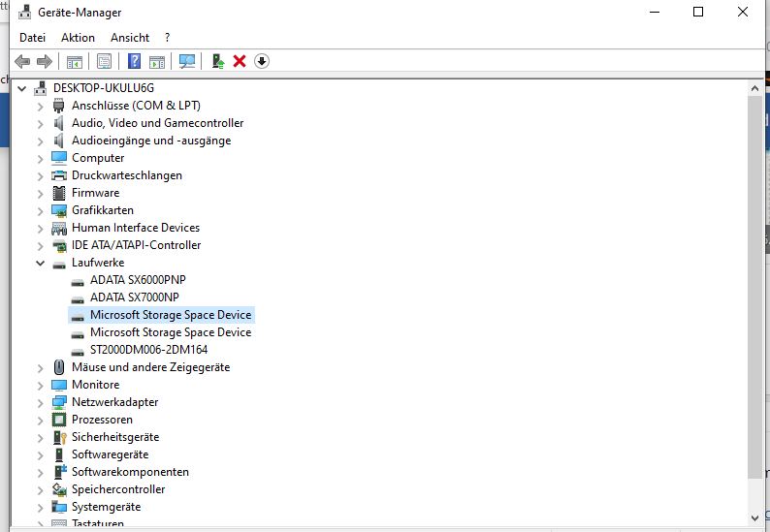Image resolution: width=770 pixels, height=532 pixels.
Task: Open the Aktion menu
Action: point(78,38)
